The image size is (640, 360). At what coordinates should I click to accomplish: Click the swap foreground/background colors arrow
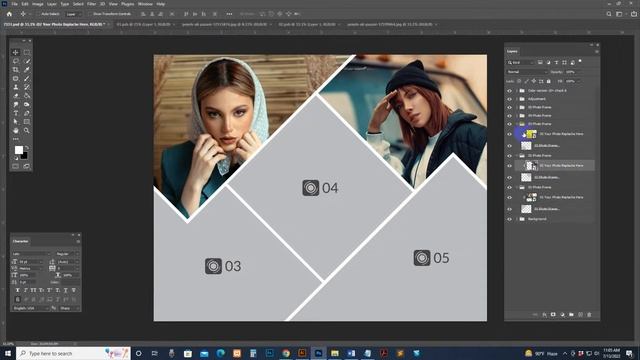(x=27, y=147)
